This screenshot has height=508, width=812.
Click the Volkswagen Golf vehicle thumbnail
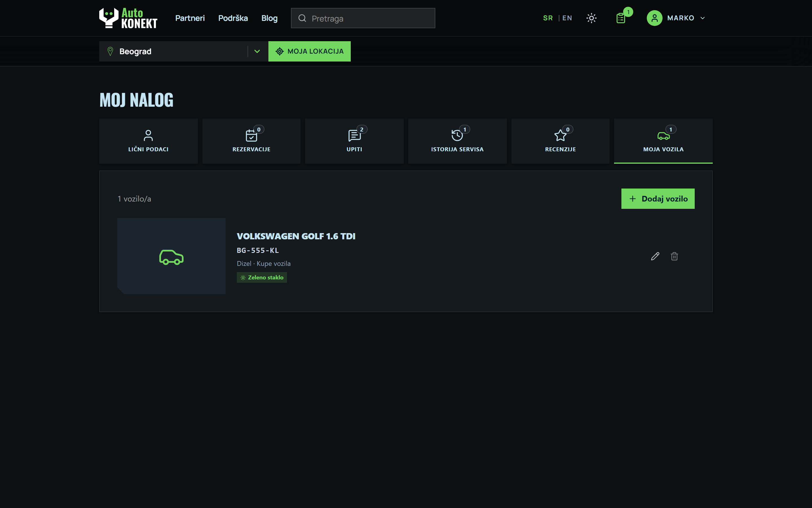point(171,256)
